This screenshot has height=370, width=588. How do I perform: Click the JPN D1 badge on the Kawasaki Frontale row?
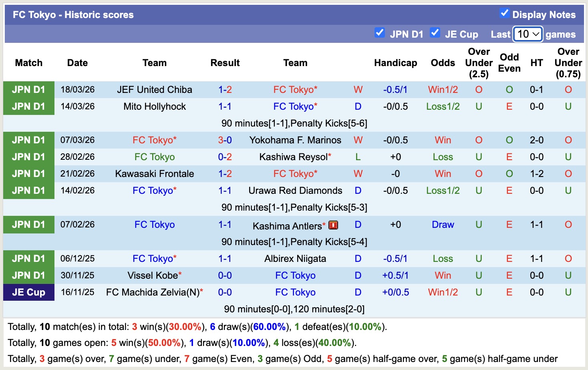point(28,174)
